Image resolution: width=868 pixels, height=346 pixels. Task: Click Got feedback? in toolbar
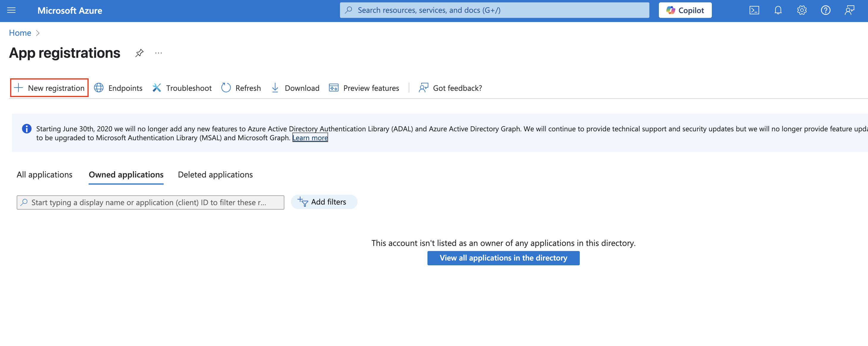click(450, 88)
